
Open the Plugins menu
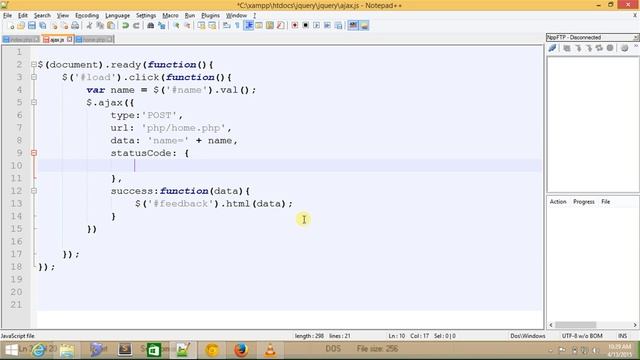211,16
